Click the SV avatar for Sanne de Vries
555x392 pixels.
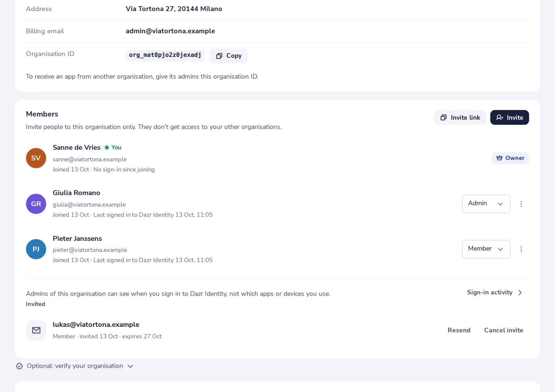pos(36,158)
